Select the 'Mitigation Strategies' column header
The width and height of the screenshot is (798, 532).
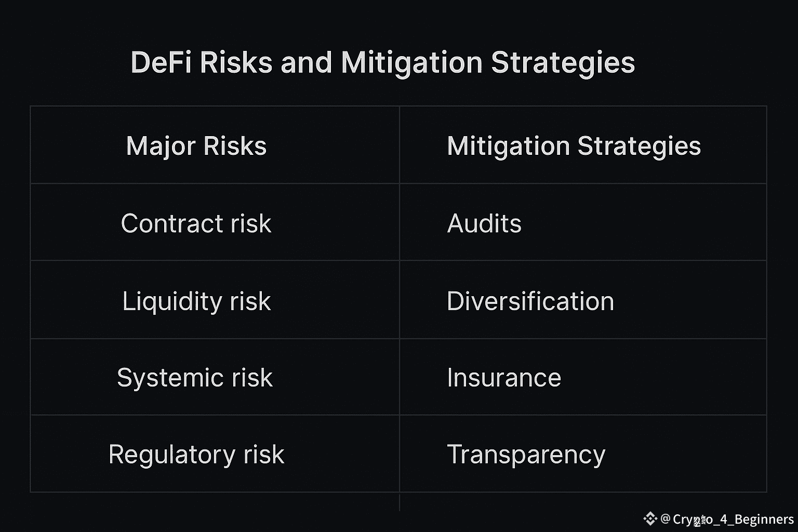coord(574,146)
